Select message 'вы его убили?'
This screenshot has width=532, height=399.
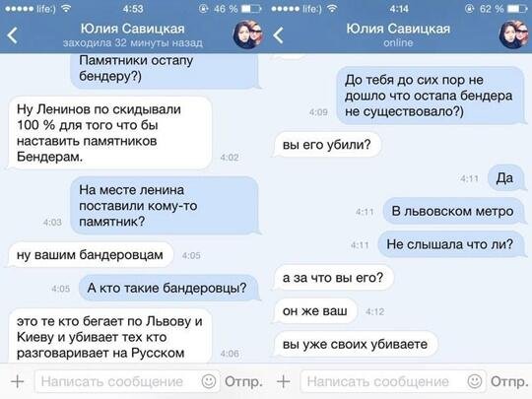pyautogui.click(x=327, y=145)
